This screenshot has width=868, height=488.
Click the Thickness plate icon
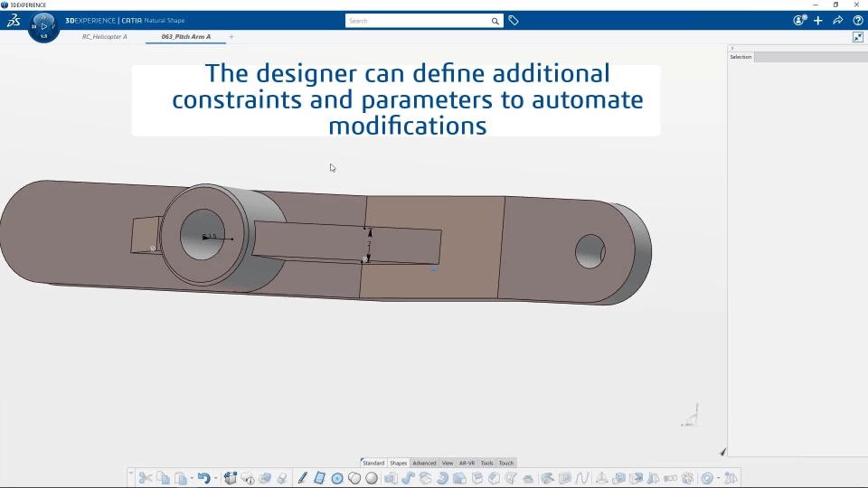tap(528, 479)
